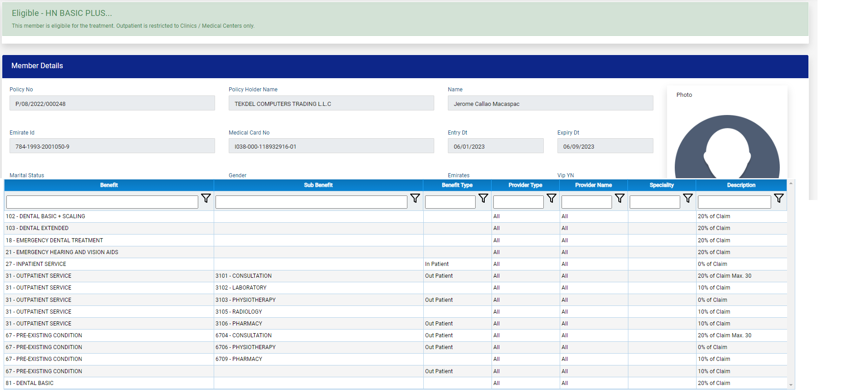Click the Description column filter icon
This screenshot has width=868, height=390.
(x=778, y=199)
